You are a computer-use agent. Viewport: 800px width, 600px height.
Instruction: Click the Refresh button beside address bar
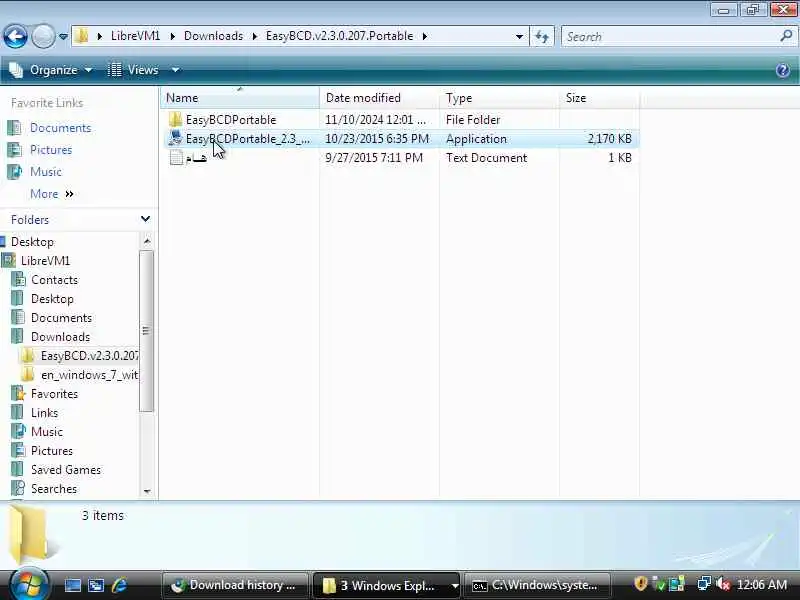[542, 37]
